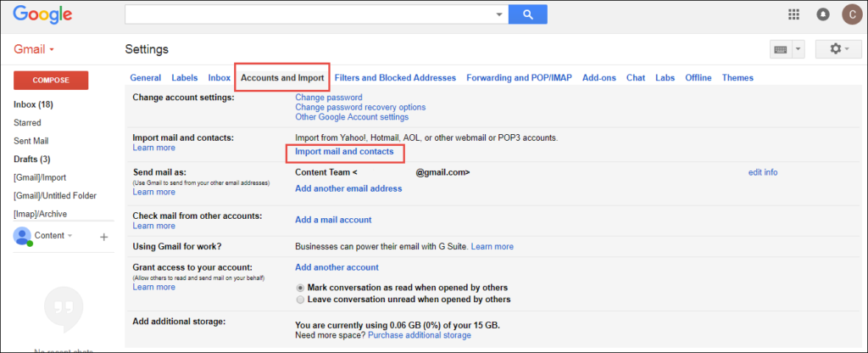This screenshot has width=868, height=353.
Task: Switch to the Inbox settings tab
Action: tap(220, 78)
